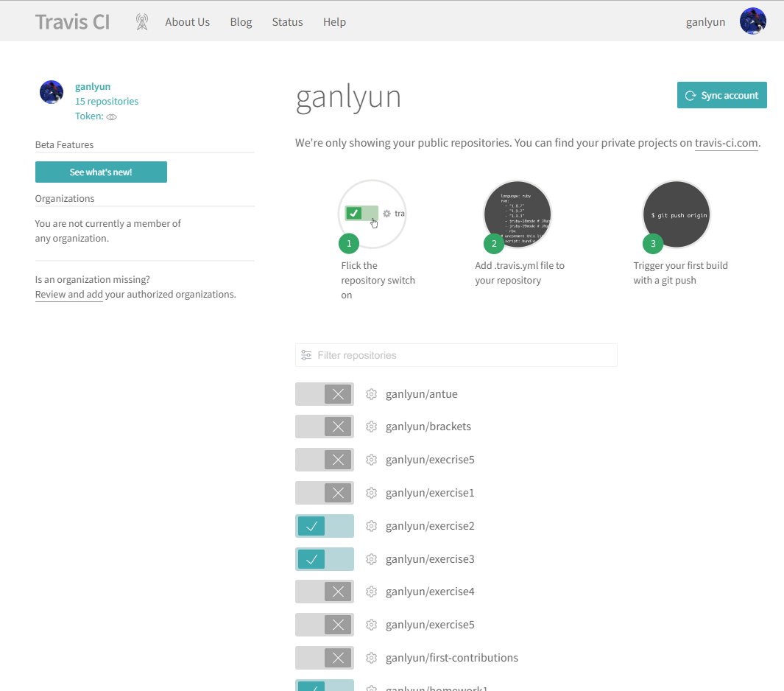This screenshot has width=784, height=691.
Task: Click the step 1 switch illustration
Action: [x=372, y=214]
